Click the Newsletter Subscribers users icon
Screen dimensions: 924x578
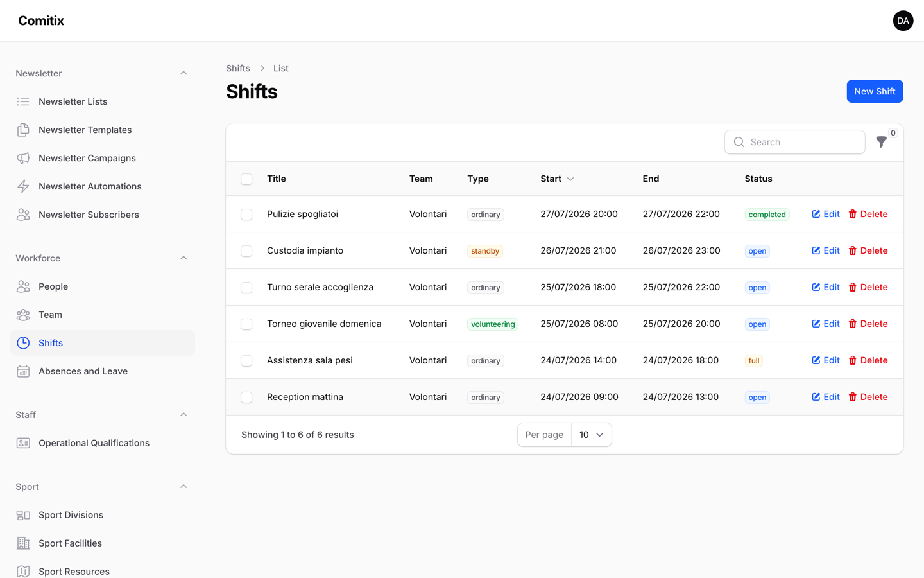[x=23, y=215]
